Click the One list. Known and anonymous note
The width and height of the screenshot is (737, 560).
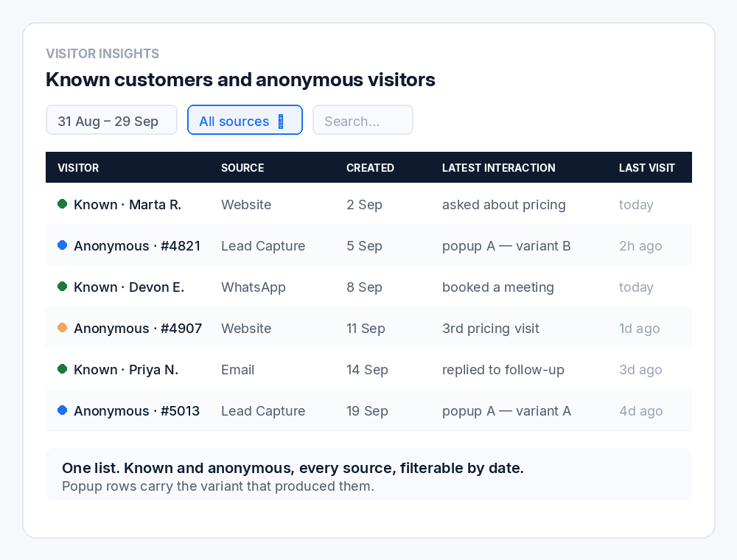pos(293,468)
